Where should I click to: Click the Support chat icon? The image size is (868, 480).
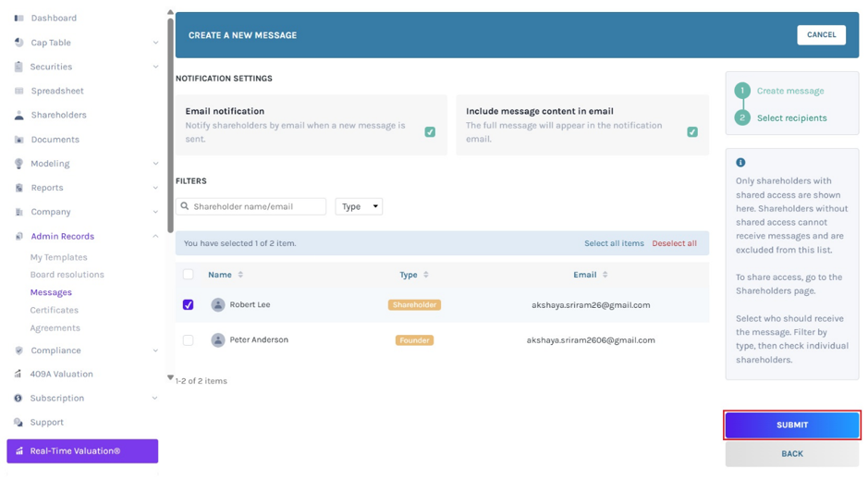18,423
